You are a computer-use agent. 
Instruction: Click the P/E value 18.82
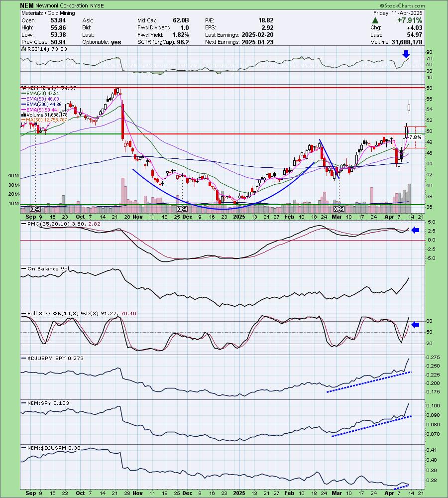[266, 20]
